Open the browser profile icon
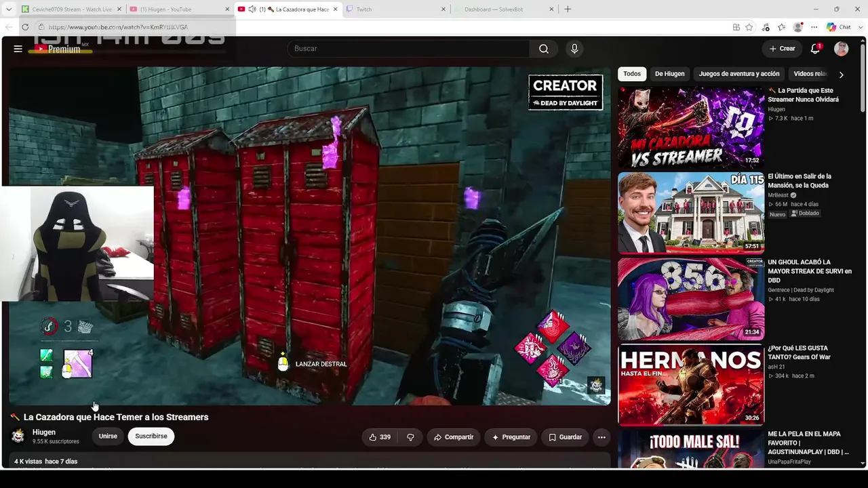Viewport: 868px width, 488px height. 798,27
